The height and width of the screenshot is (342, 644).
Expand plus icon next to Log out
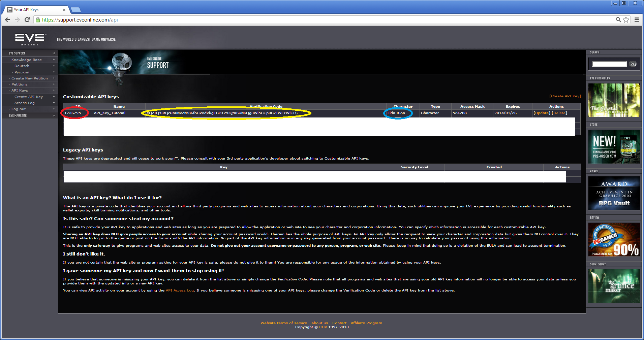point(54,109)
